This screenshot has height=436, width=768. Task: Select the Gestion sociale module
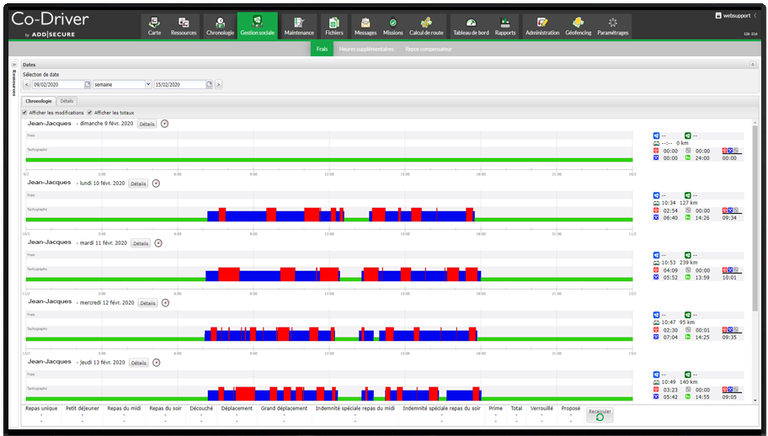(257, 26)
